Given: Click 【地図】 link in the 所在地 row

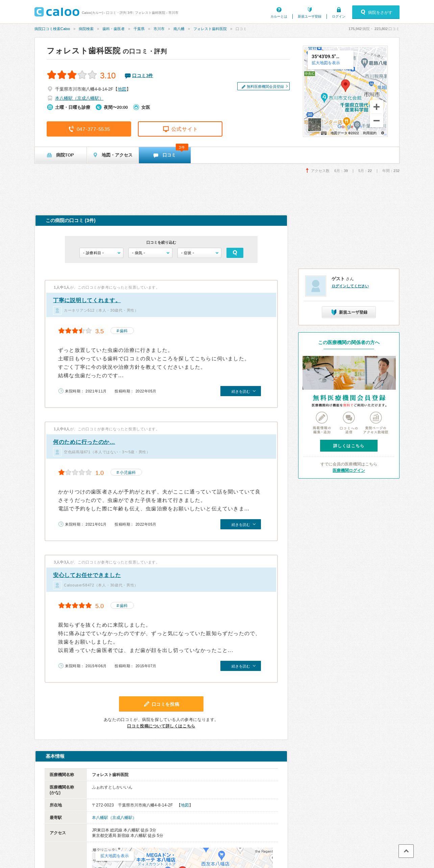Looking at the screenshot, I should [x=185, y=805].
